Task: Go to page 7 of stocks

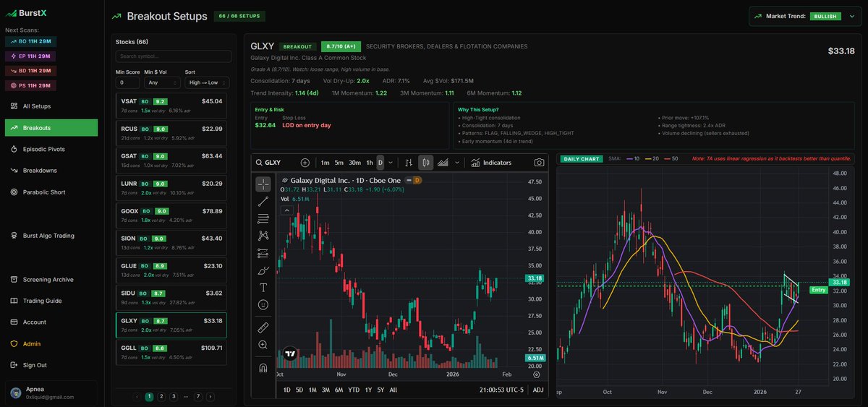Action: click(x=197, y=396)
